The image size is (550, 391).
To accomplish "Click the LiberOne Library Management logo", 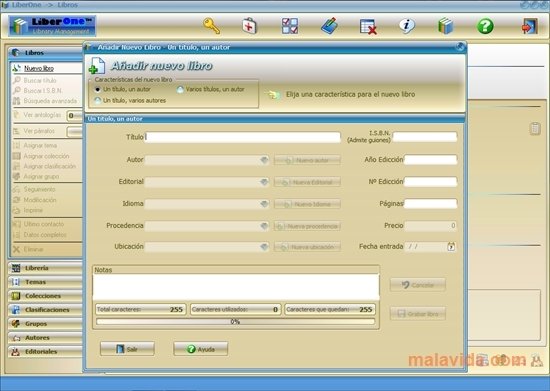I will click(x=52, y=26).
